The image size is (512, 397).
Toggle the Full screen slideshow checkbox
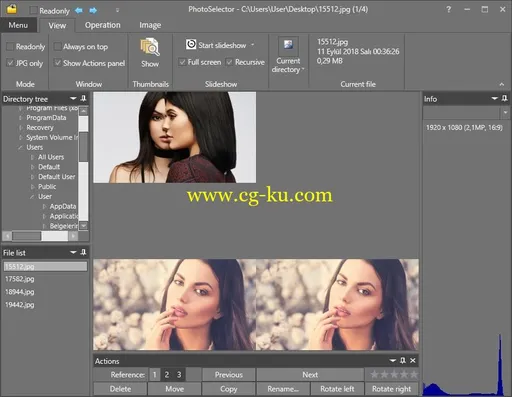pyautogui.click(x=182, y=62)
